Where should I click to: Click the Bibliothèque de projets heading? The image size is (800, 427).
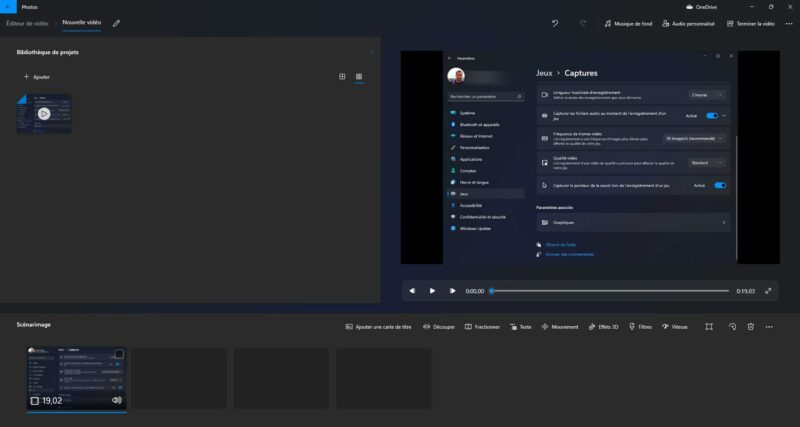[x=47, y=52]
